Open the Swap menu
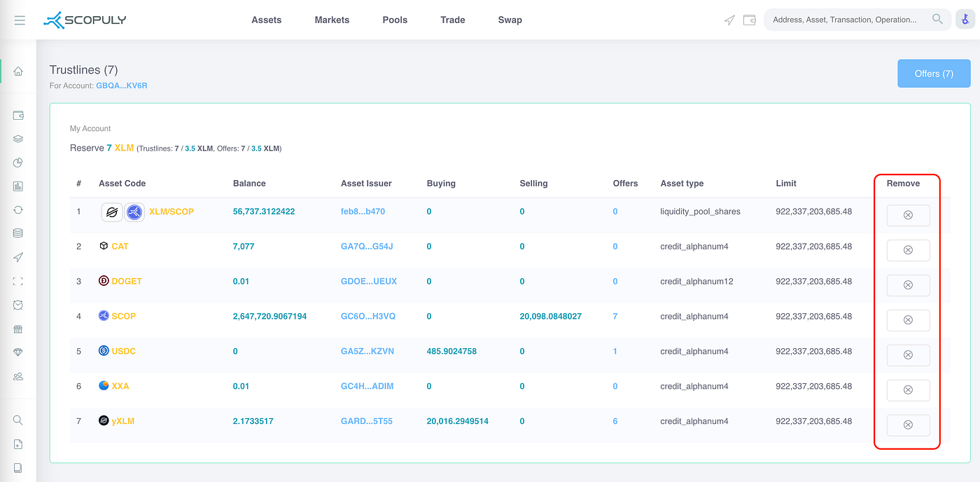Viewport: 980px width, 482px height. [510, 20]
